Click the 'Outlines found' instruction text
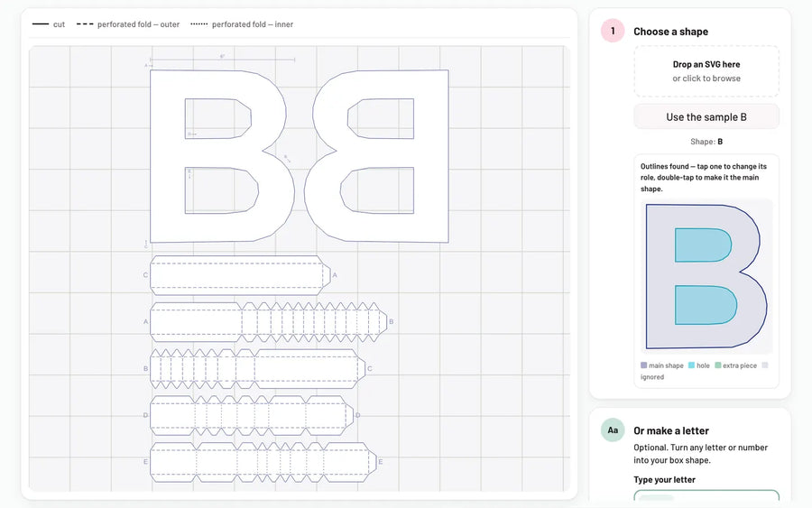The image size is (812, 508). click(703, 177)
